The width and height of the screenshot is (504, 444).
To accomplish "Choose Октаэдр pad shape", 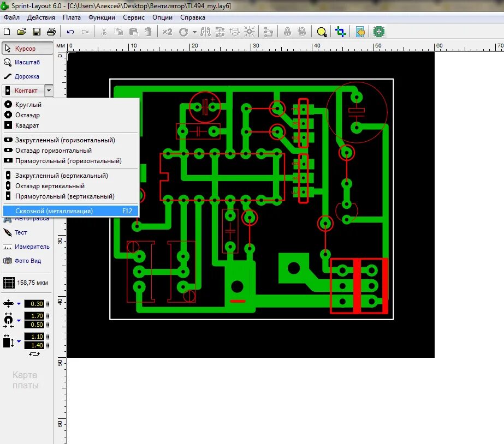I will (71, 115).
